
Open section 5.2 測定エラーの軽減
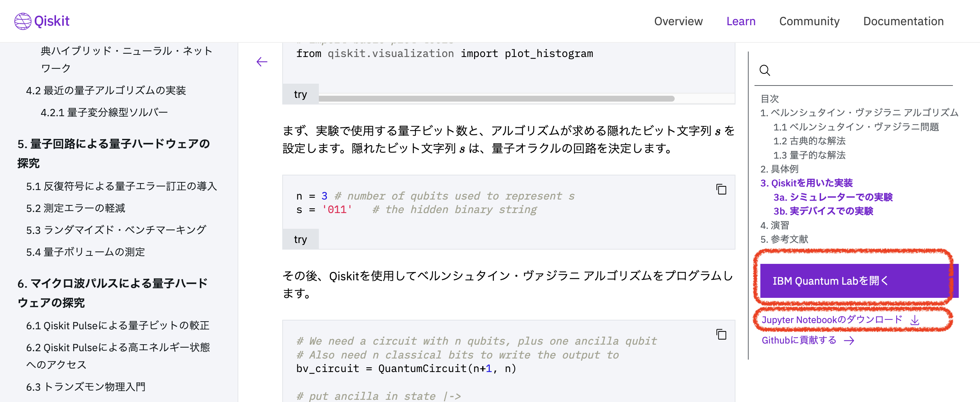pos(75,208)
